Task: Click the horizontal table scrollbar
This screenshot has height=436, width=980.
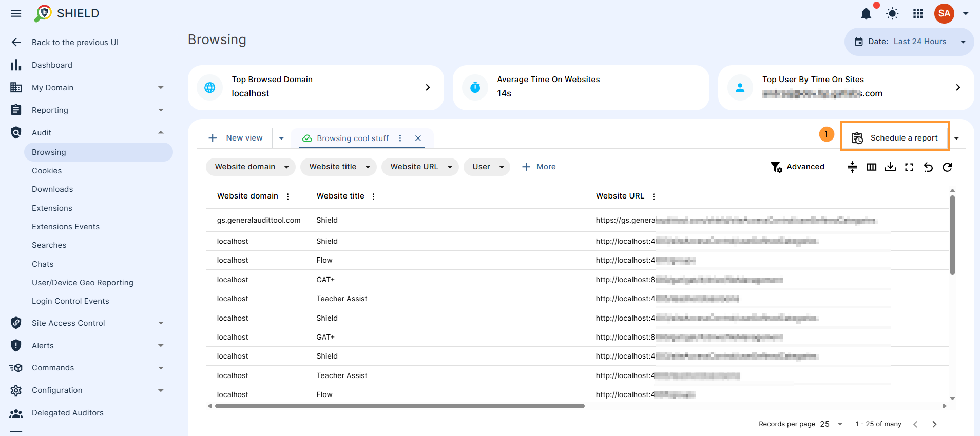Action: pyautogui.click(x=399, y=406)
